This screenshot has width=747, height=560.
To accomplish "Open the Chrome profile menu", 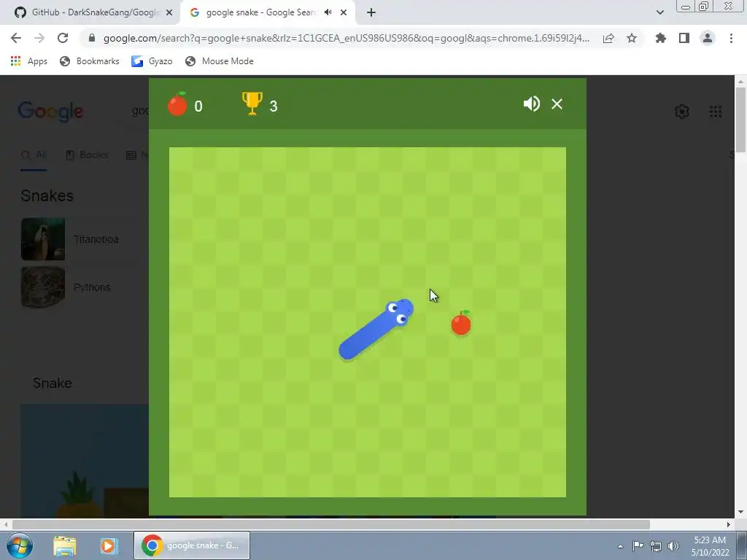I will click(x=708, y=38).
